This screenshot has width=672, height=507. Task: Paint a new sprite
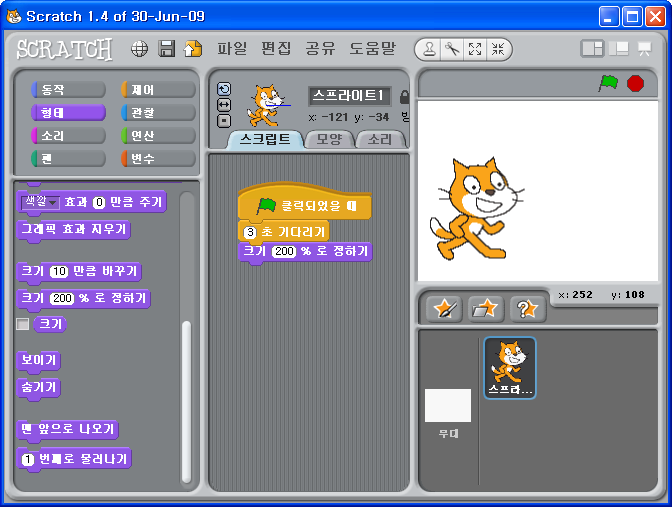coord(444,309)
